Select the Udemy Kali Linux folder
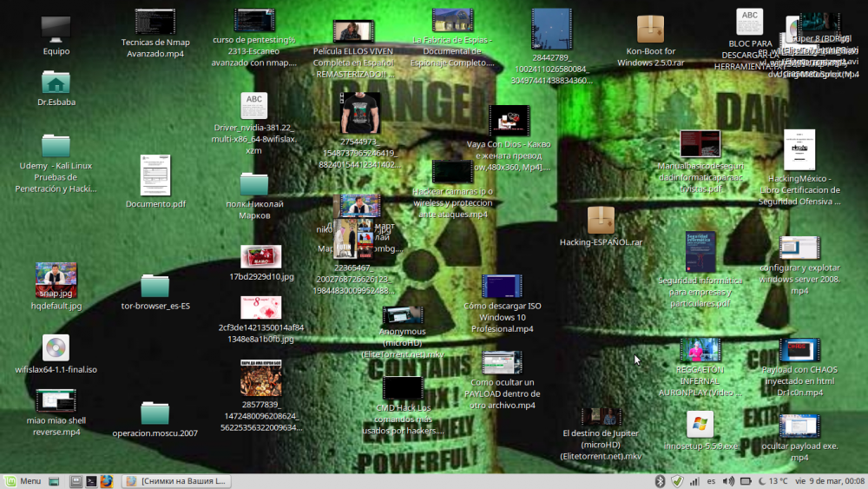Screen dimensions: 868x489 [x=56, y=145]
